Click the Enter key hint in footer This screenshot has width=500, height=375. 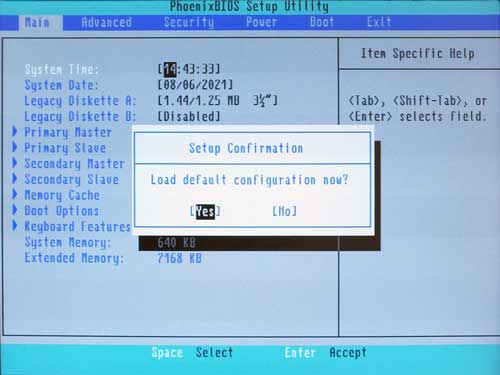tap(300, 352)
